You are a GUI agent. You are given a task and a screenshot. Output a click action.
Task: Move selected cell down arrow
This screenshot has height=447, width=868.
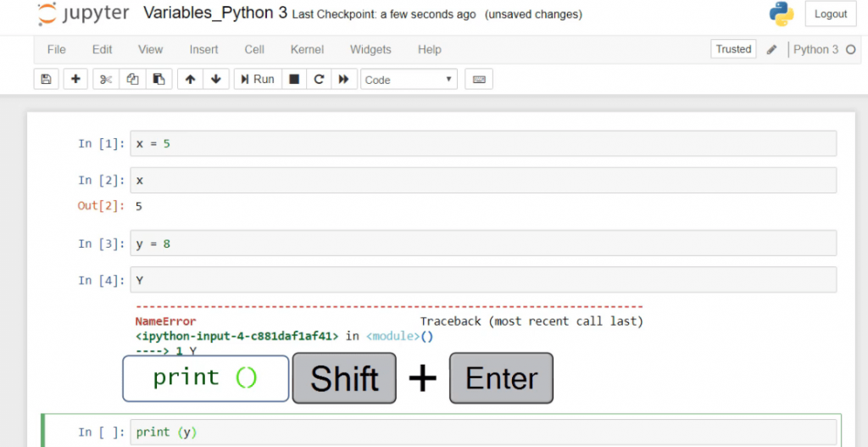point(215,79)
